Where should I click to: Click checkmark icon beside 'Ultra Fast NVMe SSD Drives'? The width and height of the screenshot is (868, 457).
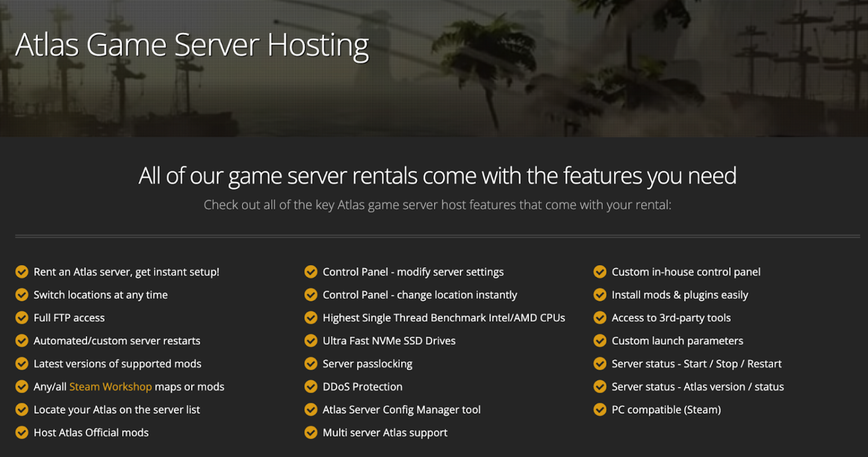(311, 341)
